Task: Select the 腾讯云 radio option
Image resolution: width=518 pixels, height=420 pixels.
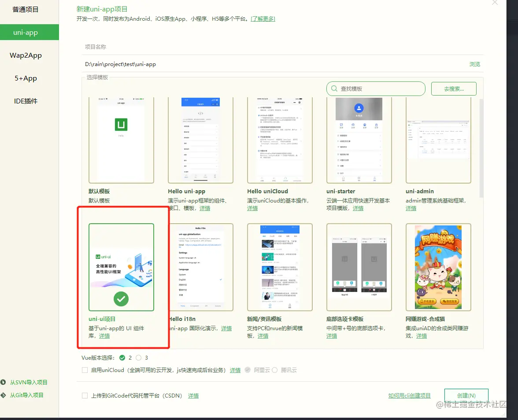Action: 274,370
